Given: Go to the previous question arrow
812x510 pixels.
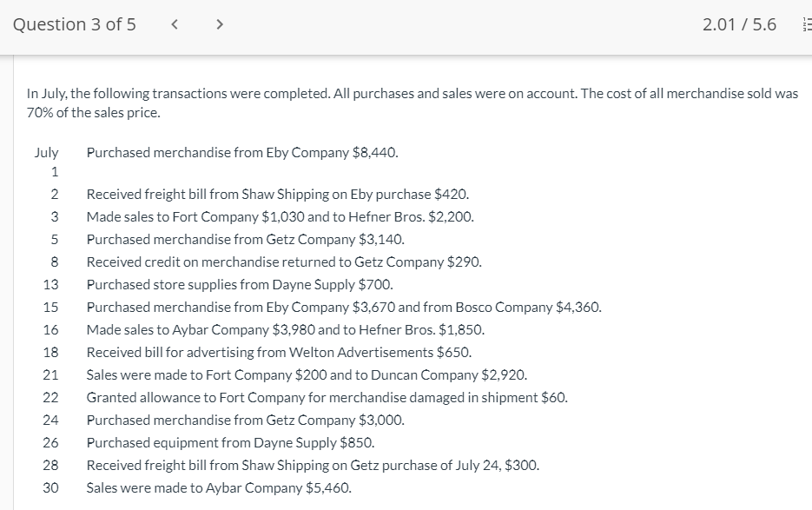Looking at the screenshot, I should [x=175, y=25].
